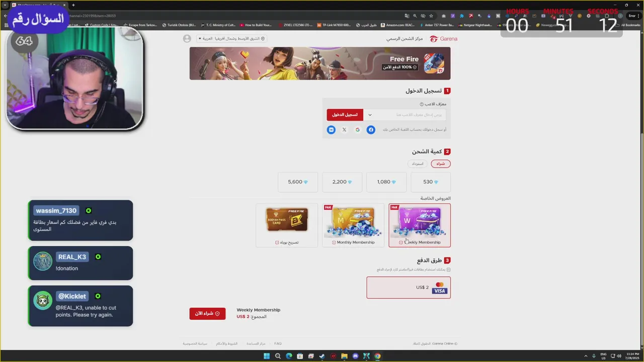Click the Garena logo

(x=444, y=39)
